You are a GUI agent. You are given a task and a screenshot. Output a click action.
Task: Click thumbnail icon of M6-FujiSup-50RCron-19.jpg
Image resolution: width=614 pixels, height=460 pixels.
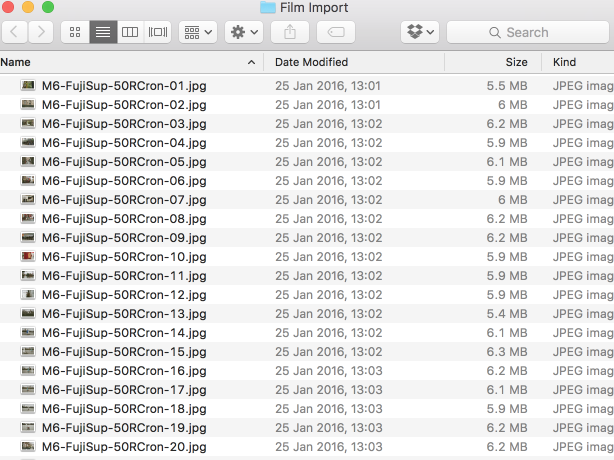28,427
